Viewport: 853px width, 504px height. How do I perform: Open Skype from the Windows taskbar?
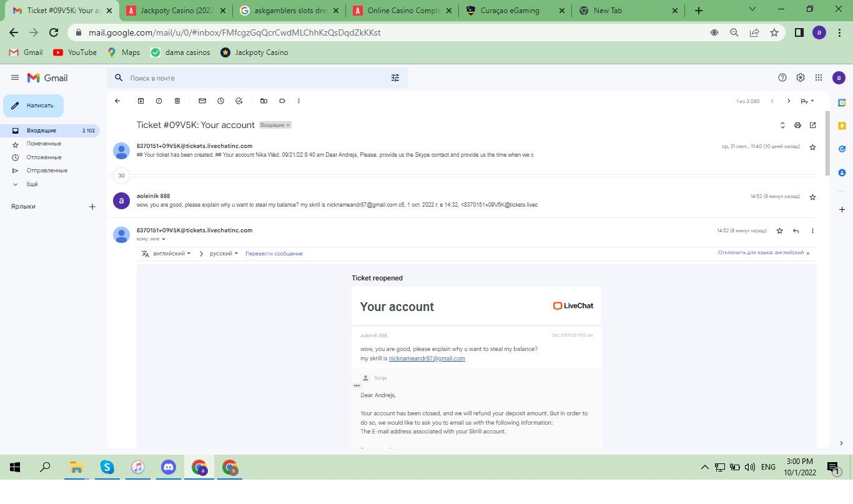click(x=107, y=467)
